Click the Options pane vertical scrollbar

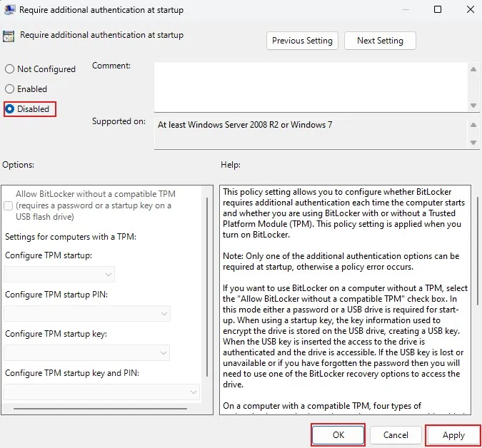pyautogui.click(x=207, y=287)
